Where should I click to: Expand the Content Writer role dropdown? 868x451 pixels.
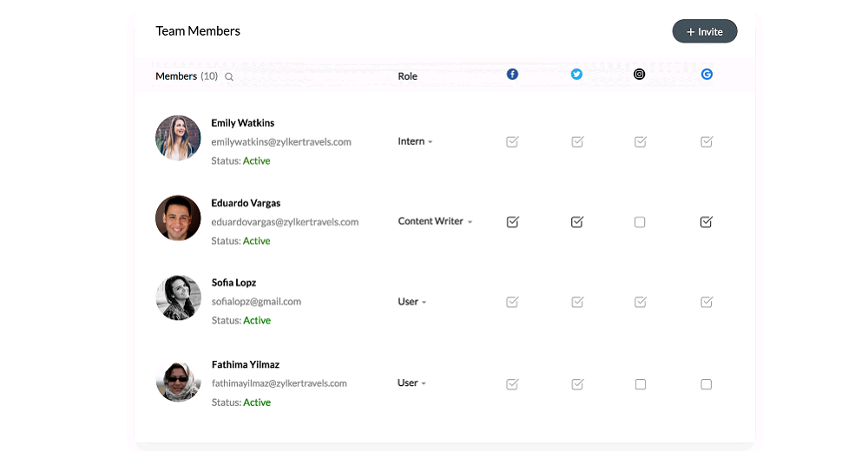(x=435, y=221)
